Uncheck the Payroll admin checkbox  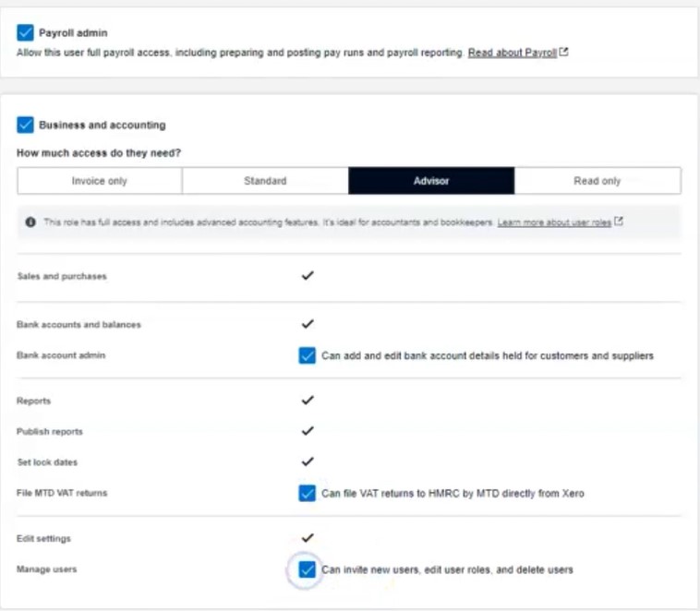click(x=25, y=33)
